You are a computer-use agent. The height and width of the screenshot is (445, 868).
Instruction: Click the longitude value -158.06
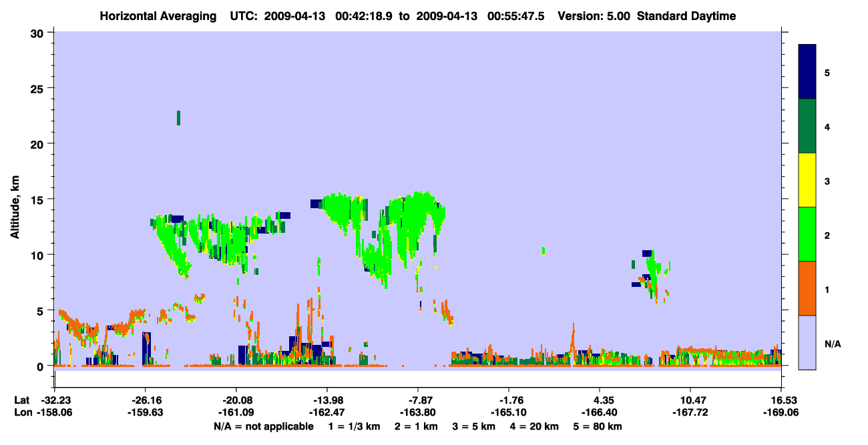click(54, 412)
